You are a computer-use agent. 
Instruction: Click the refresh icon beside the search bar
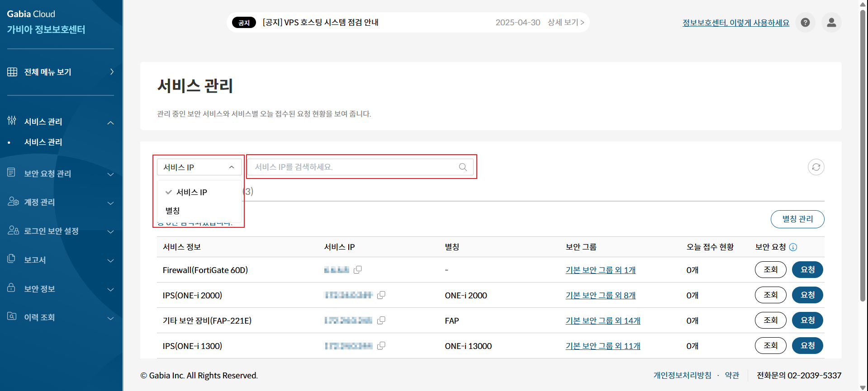point(816,167)
